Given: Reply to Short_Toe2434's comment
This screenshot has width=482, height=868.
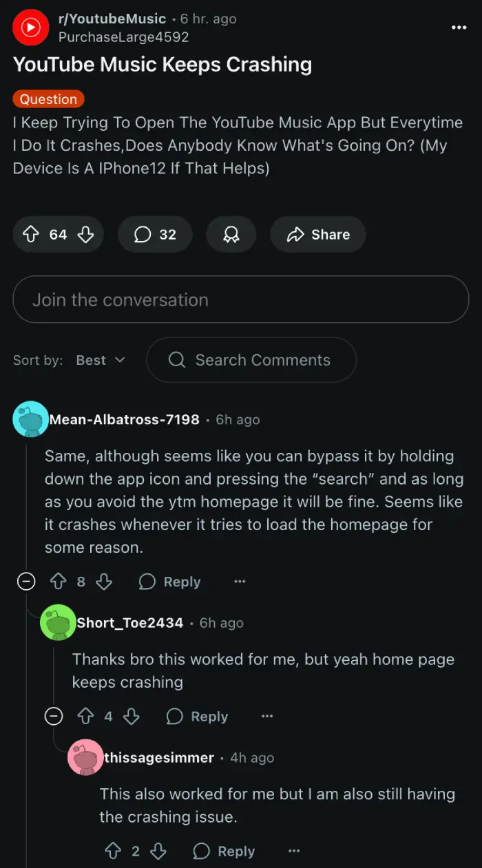Looking at the screenshot, I should point(197,717).
